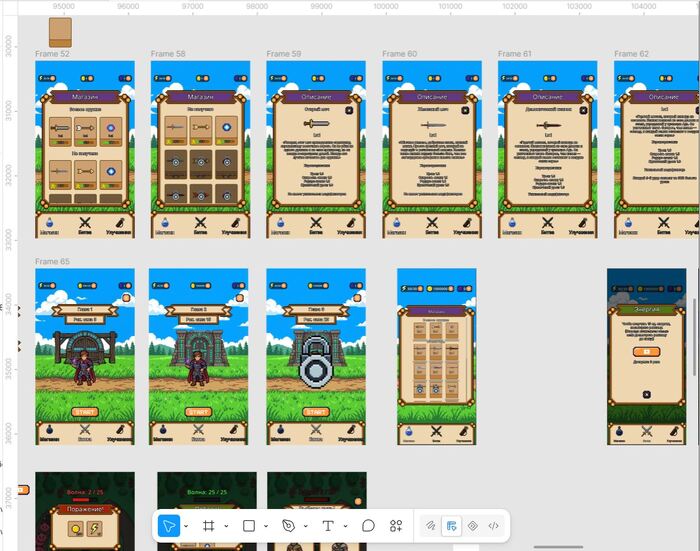Select the Move tool arrow
The width and height of the screenshot is (700, 551).
tap(169, 526)
